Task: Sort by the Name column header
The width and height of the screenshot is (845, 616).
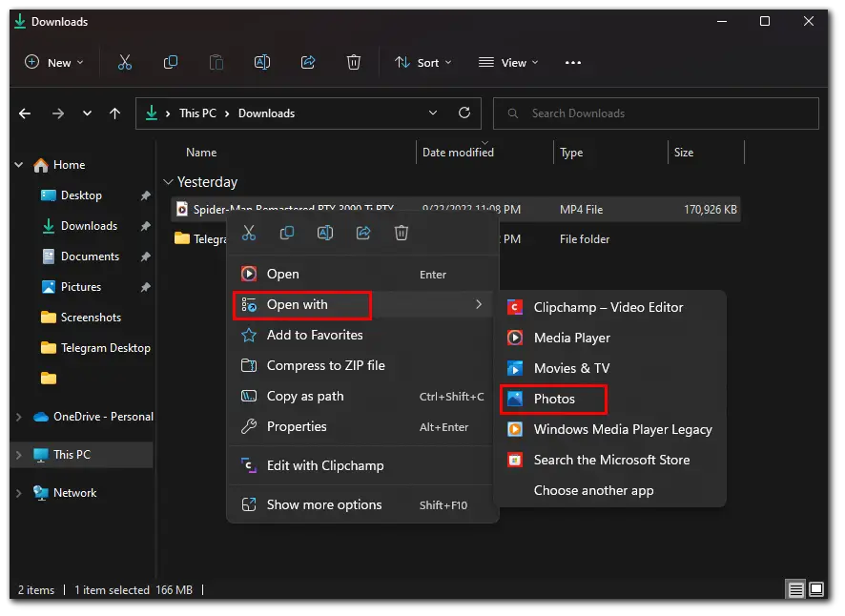Action: [x=201, y=153]
